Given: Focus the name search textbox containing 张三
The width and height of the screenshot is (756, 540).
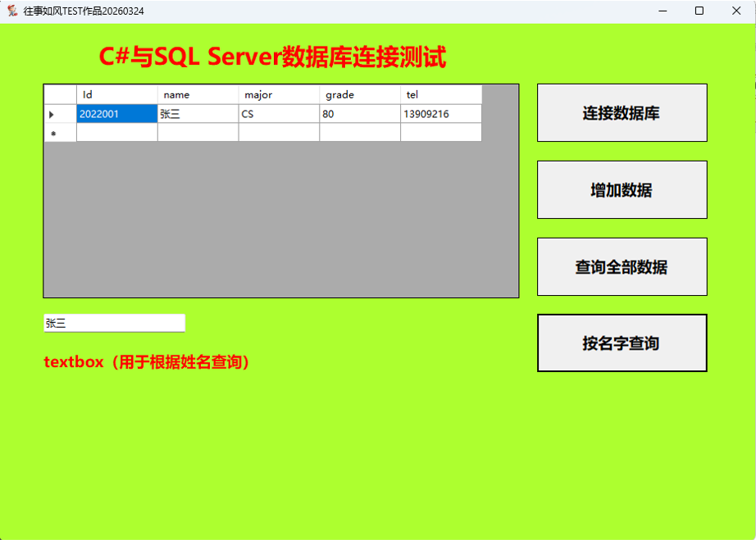Looking at the screenshot, I should coord(114,324).
